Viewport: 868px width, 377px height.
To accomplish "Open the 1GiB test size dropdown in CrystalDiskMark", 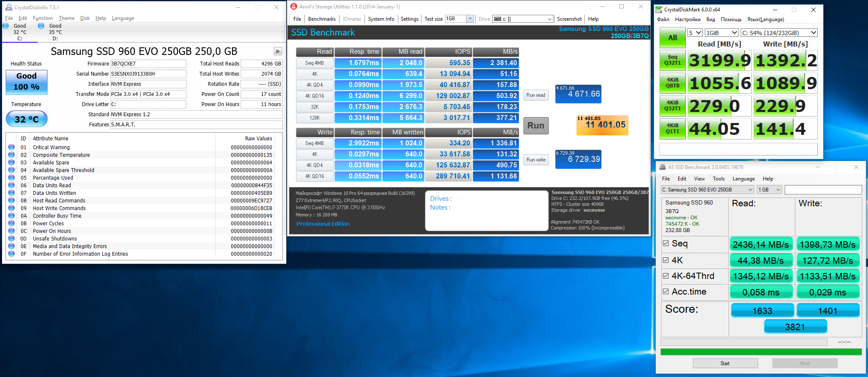I will tap(722, 33).
